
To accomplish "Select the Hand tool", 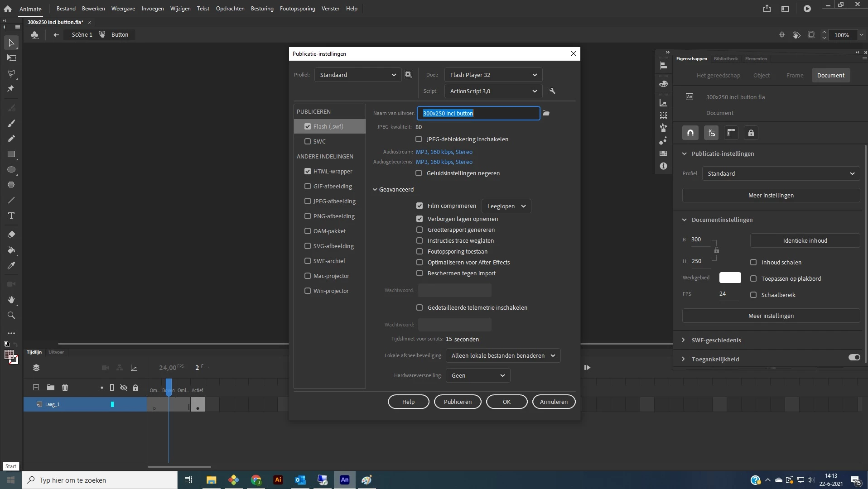I will (11, 300).
